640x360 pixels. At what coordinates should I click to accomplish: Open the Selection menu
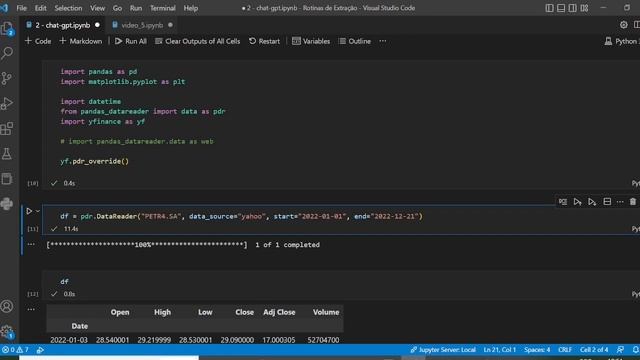pos(68,8)
